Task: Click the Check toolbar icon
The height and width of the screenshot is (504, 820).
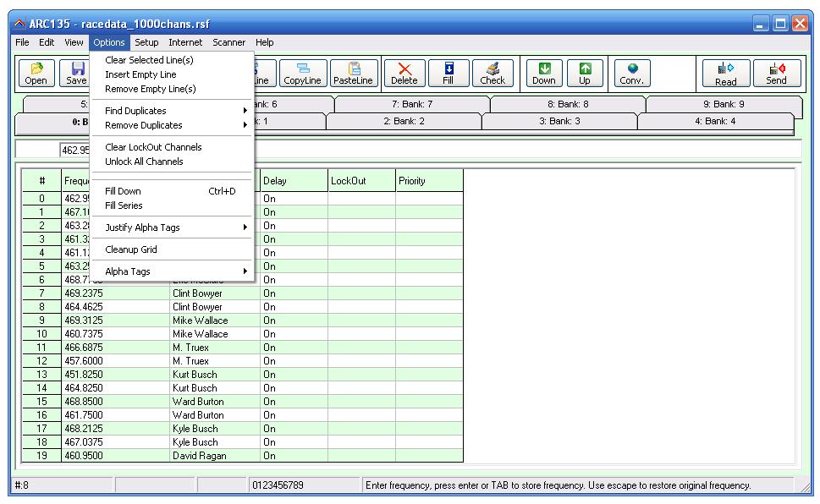Action: [x=493, y=74]
